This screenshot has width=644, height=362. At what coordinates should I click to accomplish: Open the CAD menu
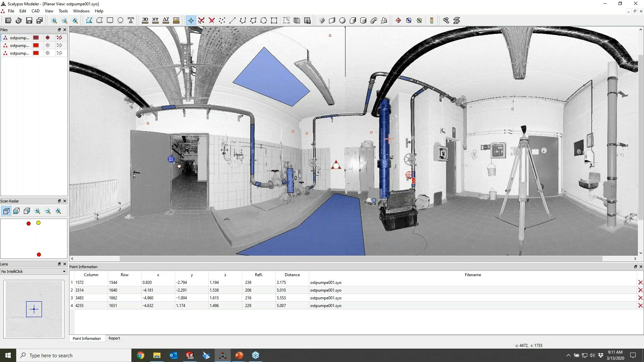coord(35,11)
